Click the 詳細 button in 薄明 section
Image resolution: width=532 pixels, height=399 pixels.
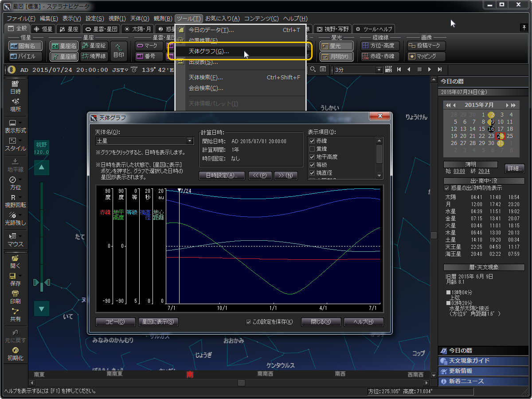click(514, 168)
